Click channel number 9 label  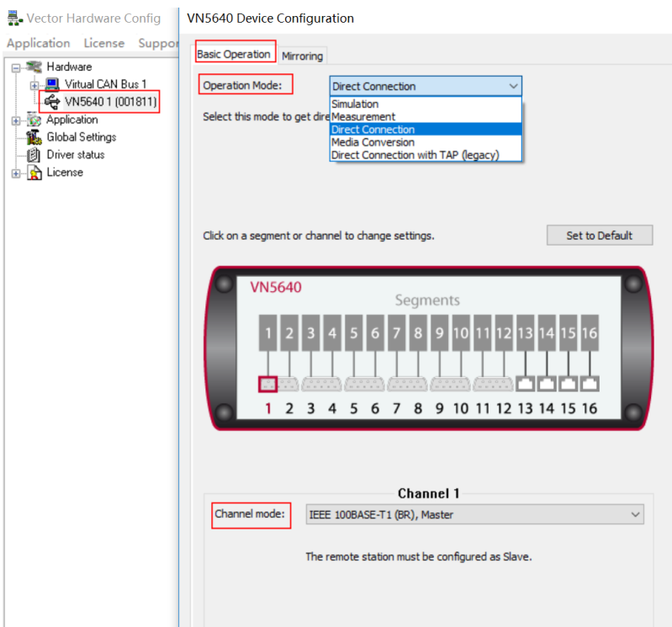[x=439, y=409]
